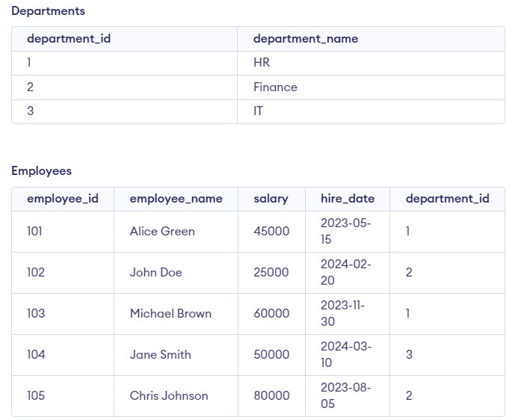The width and height of the screenshot is (512, 420).
Task: Select the salary column header
Action: (271, 199)
